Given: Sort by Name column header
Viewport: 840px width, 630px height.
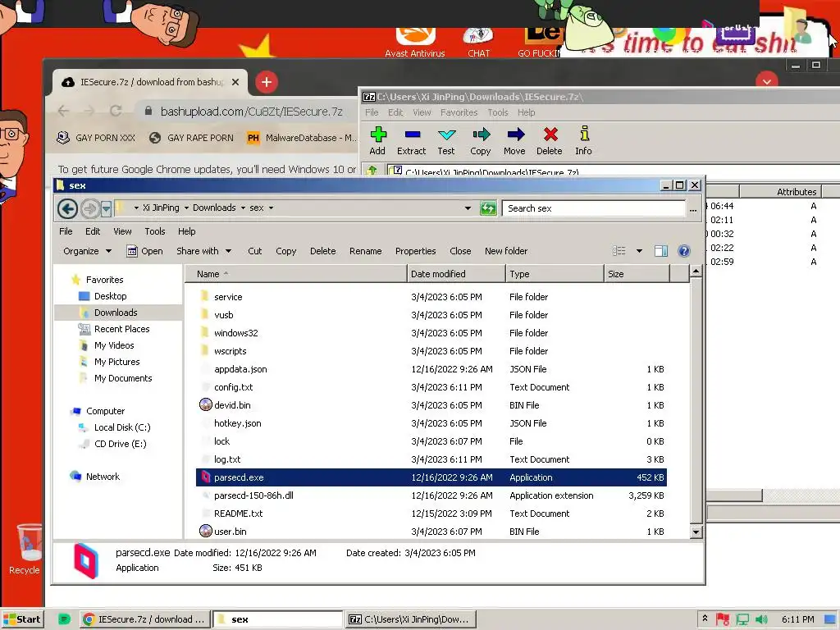Looking at the screenshot, I should (295, 274).
